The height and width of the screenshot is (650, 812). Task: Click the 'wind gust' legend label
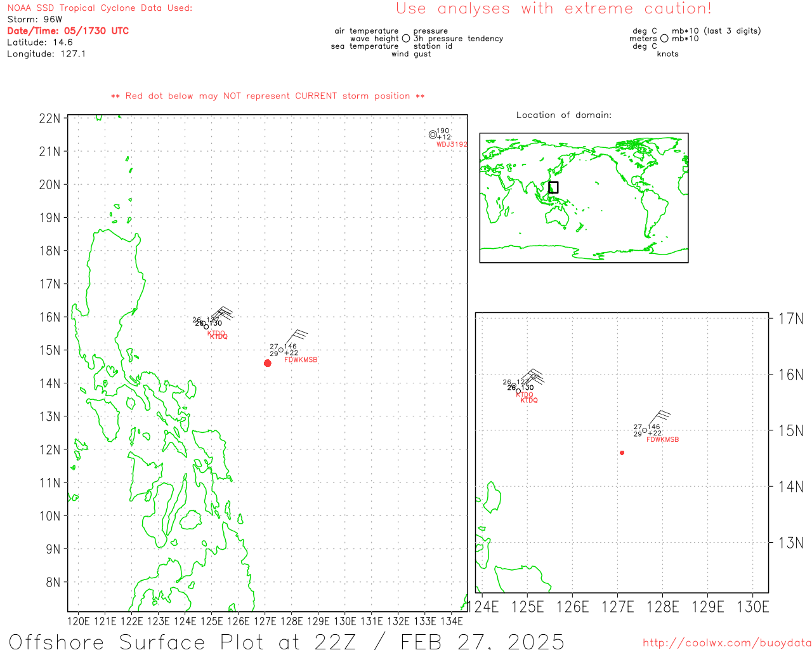[x=411, y=54]
